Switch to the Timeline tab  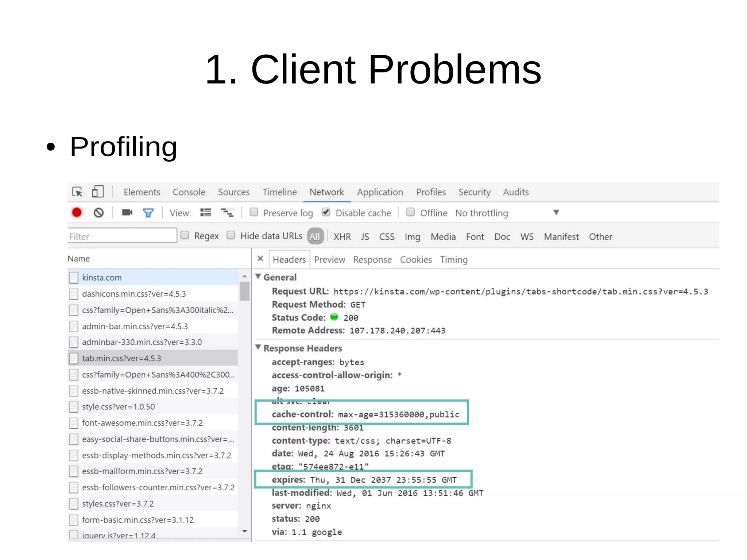pos(280,192)
